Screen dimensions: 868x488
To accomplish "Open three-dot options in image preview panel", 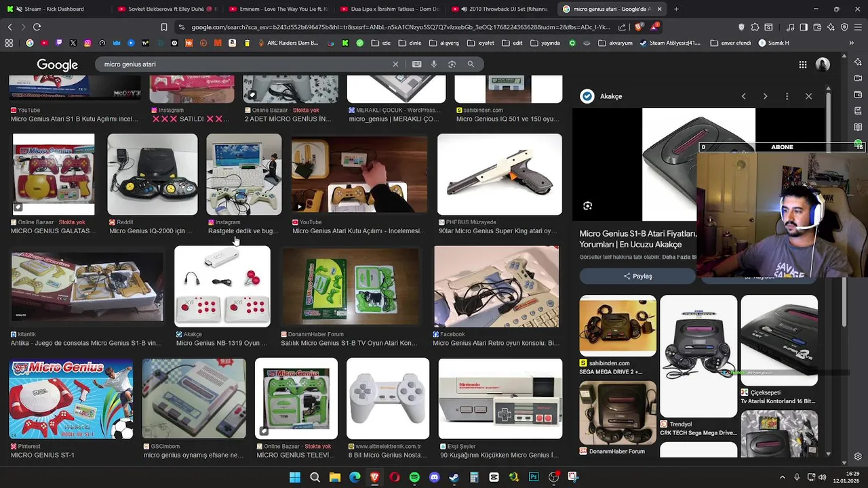I will [787, 96].
